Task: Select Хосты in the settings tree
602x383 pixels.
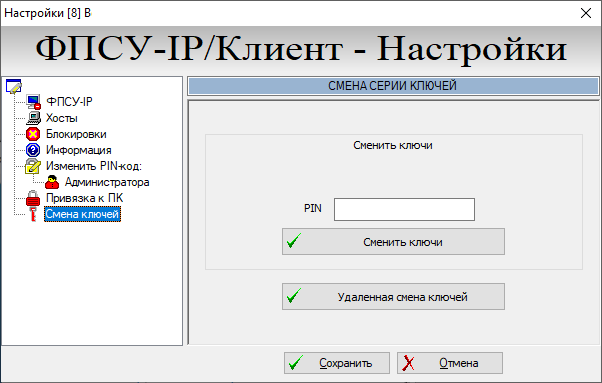Action: pos(61,118)
